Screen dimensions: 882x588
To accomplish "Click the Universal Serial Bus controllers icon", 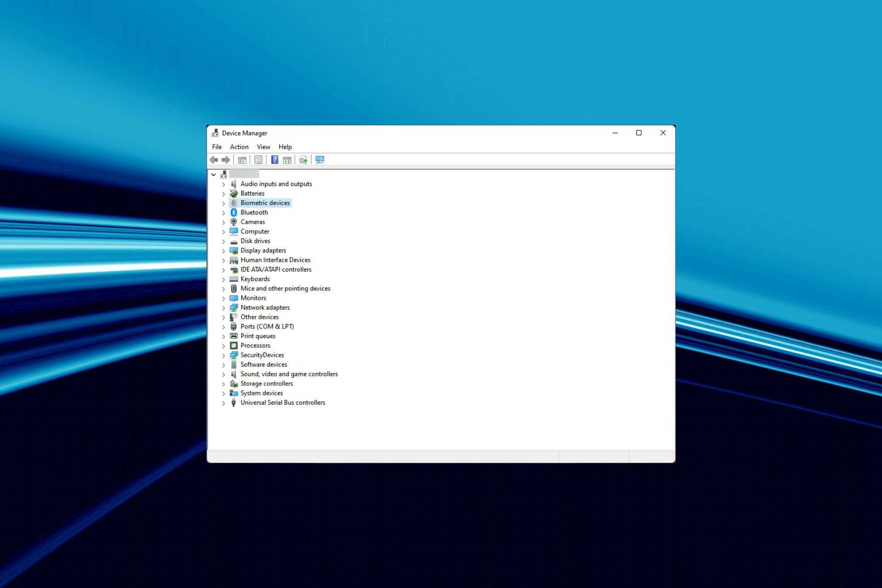I will click(x=233, y=402).
